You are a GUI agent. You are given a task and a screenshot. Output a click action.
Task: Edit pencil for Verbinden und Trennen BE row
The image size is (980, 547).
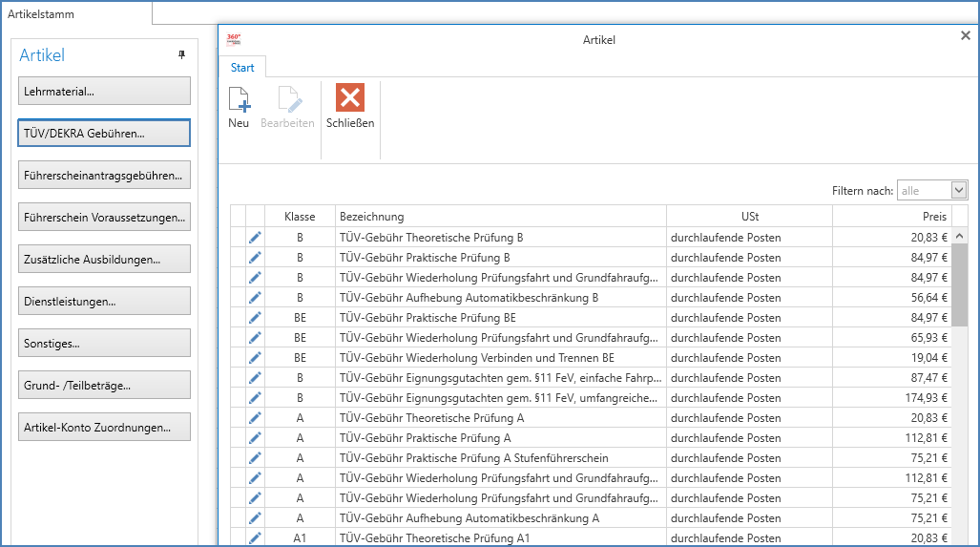point(255,358)
